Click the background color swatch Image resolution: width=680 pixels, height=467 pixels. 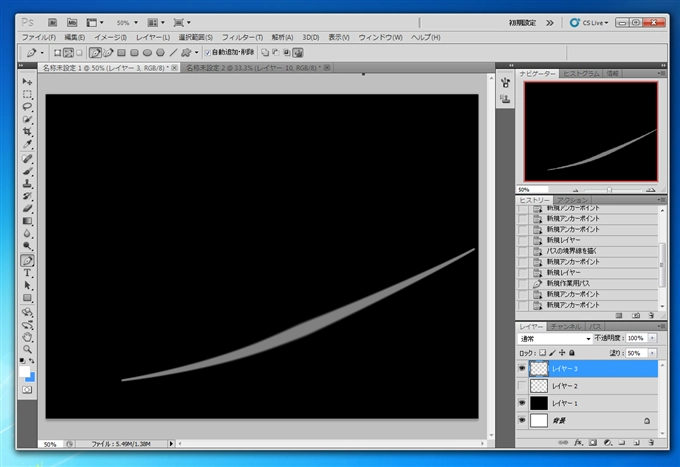point(32,378)
